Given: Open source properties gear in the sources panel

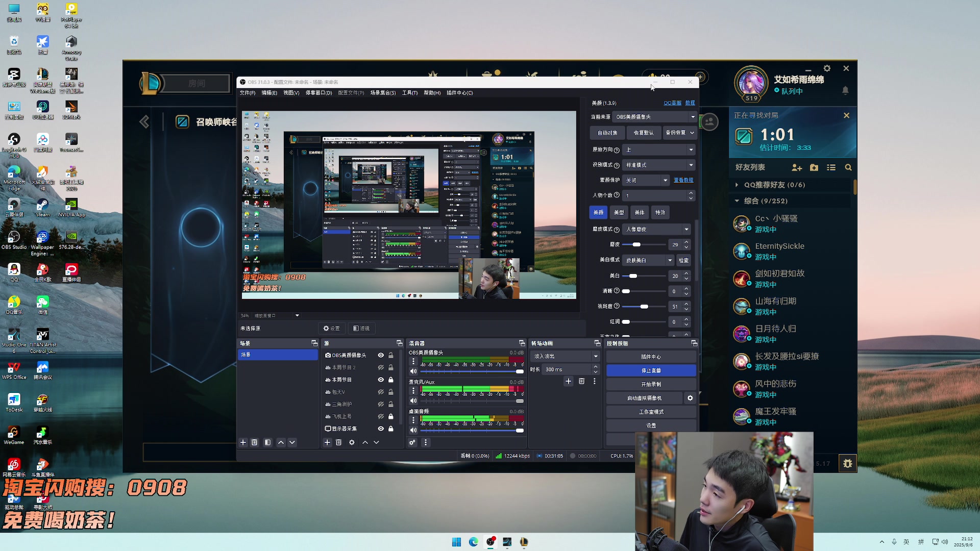Looking at the screenshot, I should (x=352, y=442).
